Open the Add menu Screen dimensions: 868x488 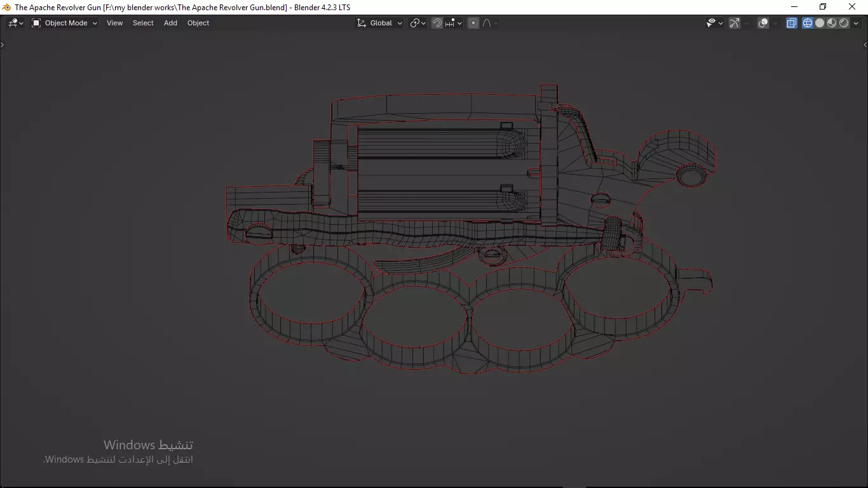pyautogui.click(x=170, y=23)
